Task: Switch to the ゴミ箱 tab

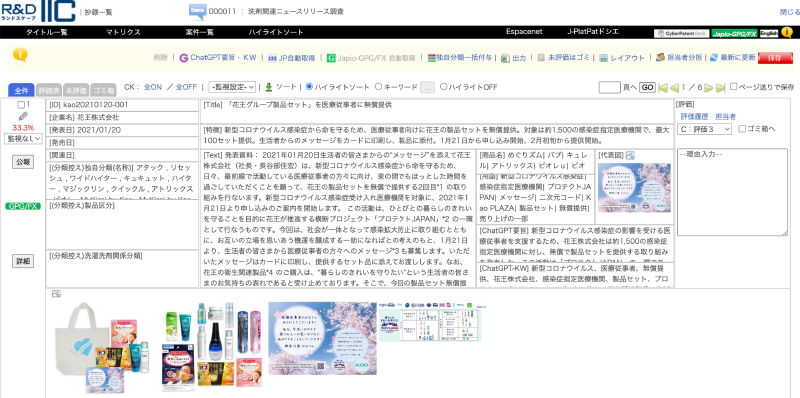Action: pos(104,90)
